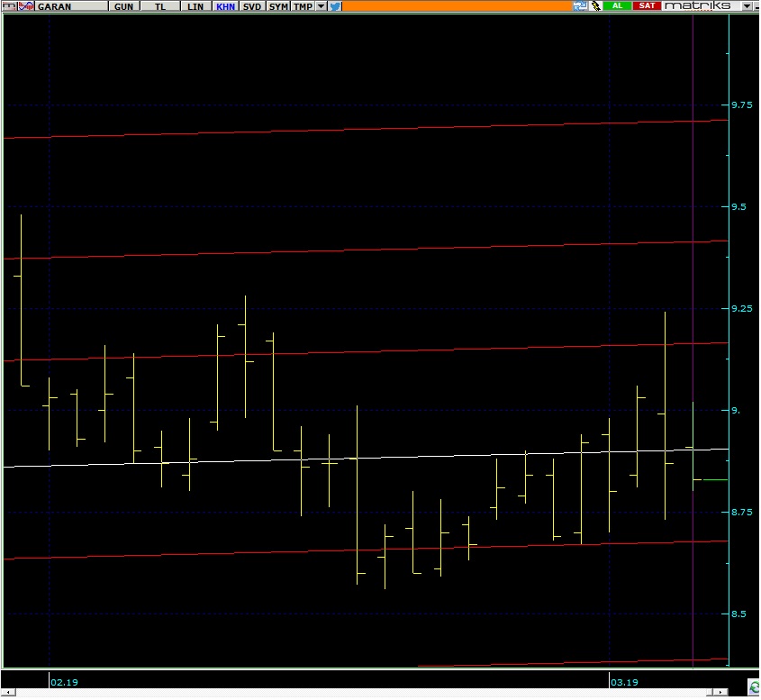
Task: Select the SYM menu item
Action: pos(278,6)
